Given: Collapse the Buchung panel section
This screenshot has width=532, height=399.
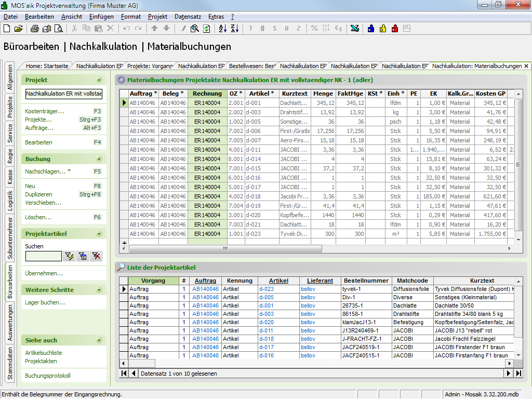Looking at the screenshot, I should point(99,159).
